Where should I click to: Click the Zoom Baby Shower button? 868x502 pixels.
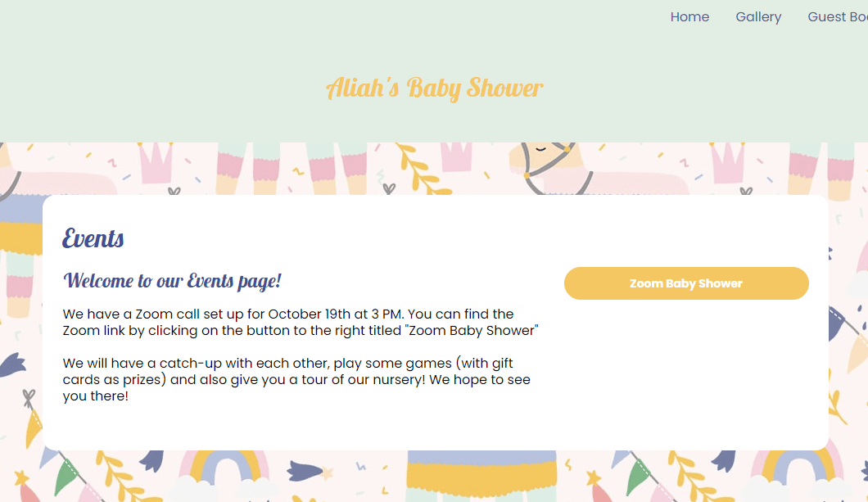point(686,283)
